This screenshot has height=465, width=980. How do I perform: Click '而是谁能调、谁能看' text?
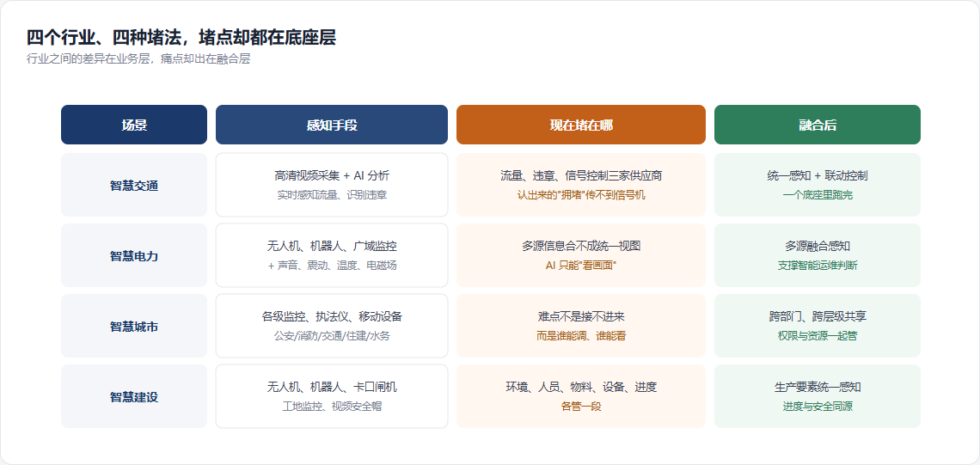(581, 336)
